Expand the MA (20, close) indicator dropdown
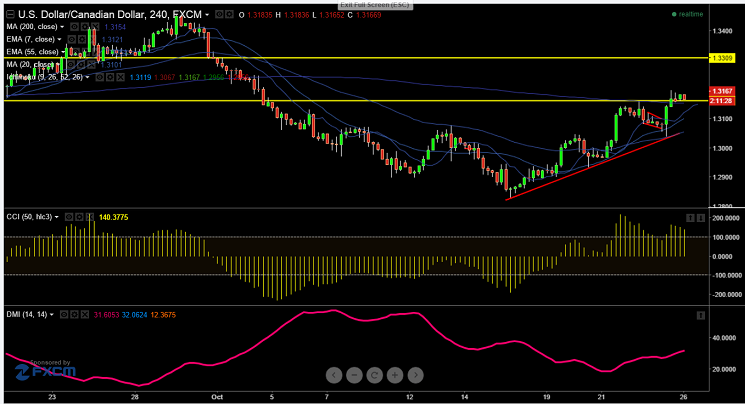The width and height of the screenshot is (745, 404). [x=58, y=65]
